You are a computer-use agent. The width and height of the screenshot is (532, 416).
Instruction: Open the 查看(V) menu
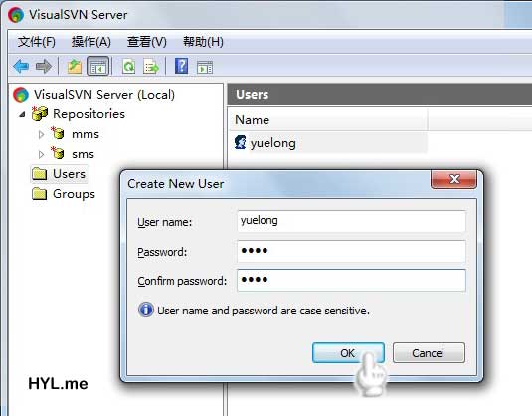[x=147, y=42]
